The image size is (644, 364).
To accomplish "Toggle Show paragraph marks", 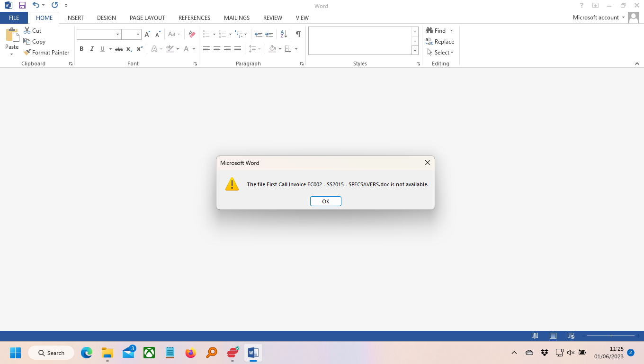I will click(x=298, y=34).
